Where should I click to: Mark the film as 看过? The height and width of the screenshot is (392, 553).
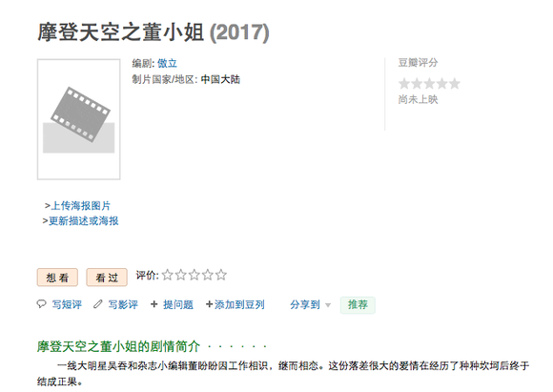[x=107, y=278]
